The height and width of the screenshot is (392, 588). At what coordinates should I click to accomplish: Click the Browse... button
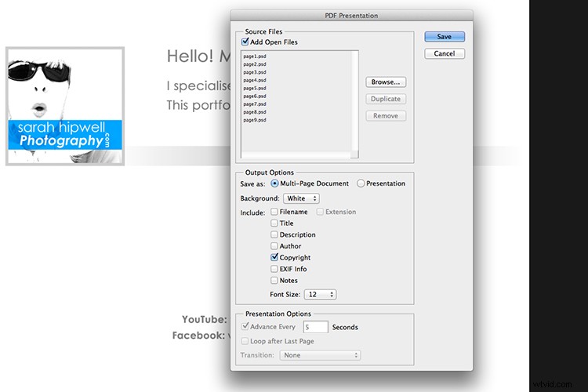coord(385,82)
